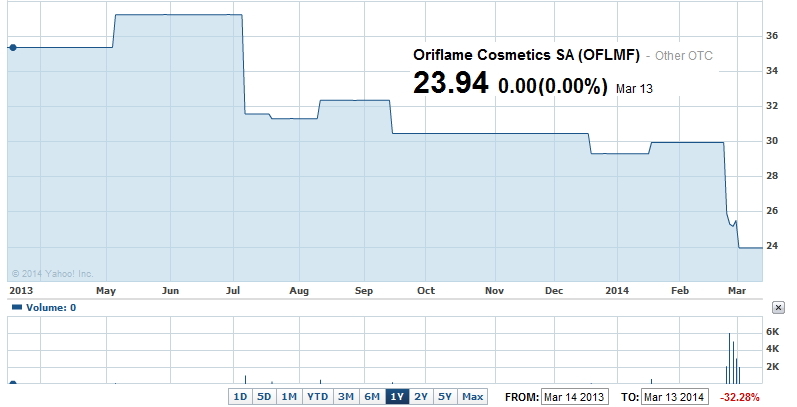This screenshot has height=407, width=797.
Task: Click the Volume: 0 label
Action: [51, 307]
